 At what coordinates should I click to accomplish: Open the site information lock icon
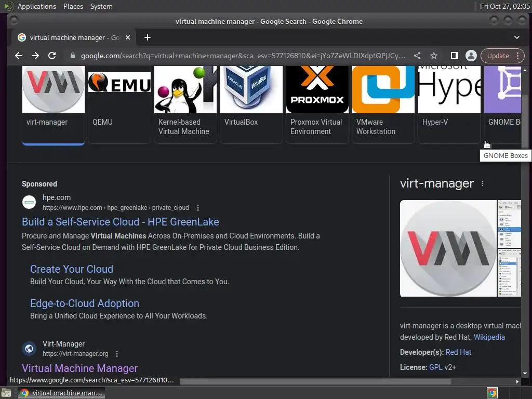point(72,56)
